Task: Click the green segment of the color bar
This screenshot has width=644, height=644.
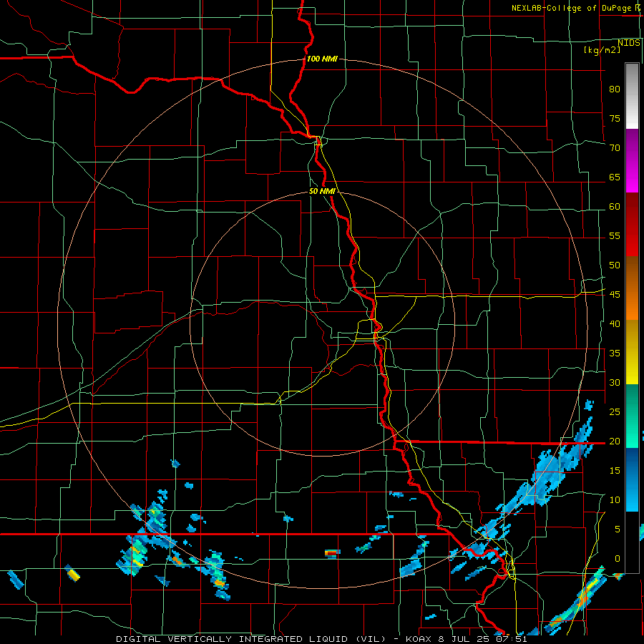Action: pos(632,416)
